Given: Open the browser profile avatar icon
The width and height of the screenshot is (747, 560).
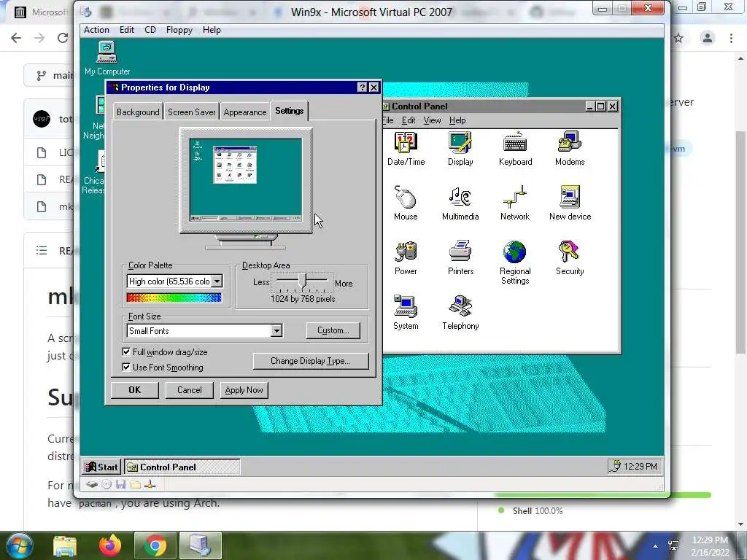Looking at the screenshot, I should tap(708, 38).
